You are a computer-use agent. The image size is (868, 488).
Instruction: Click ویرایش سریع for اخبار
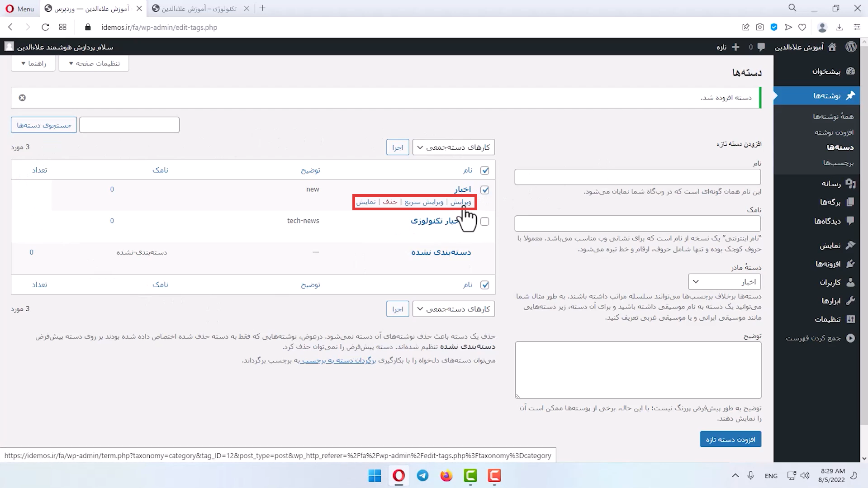(424, 202)
